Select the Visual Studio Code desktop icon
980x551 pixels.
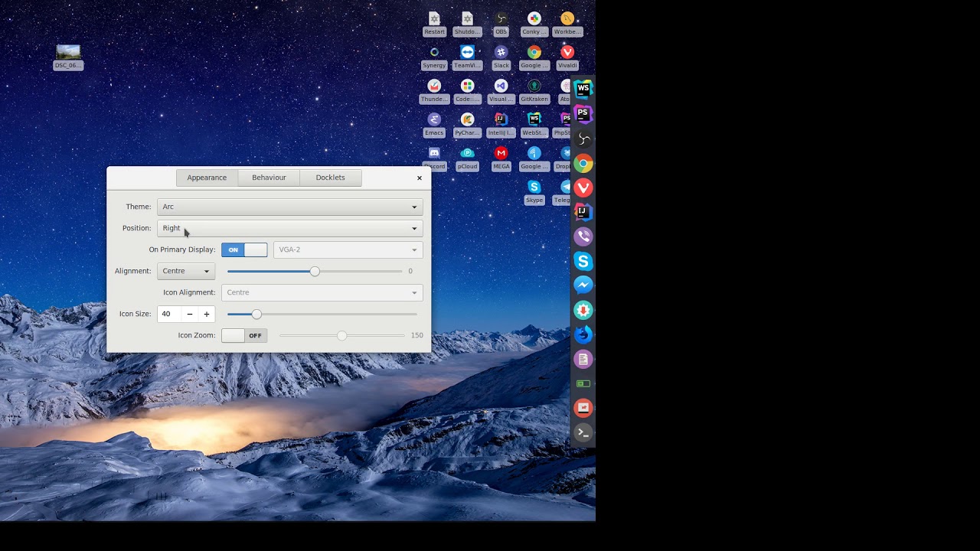[x=501, y=91]
